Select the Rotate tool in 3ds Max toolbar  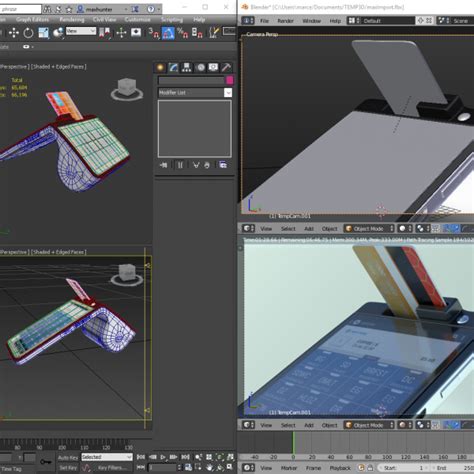(28, 33)
